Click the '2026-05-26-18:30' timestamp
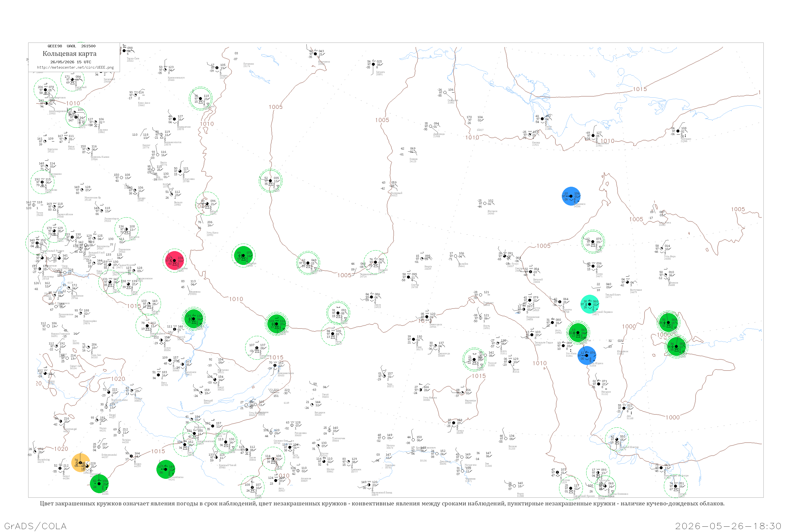 click(x=728, y=526)
